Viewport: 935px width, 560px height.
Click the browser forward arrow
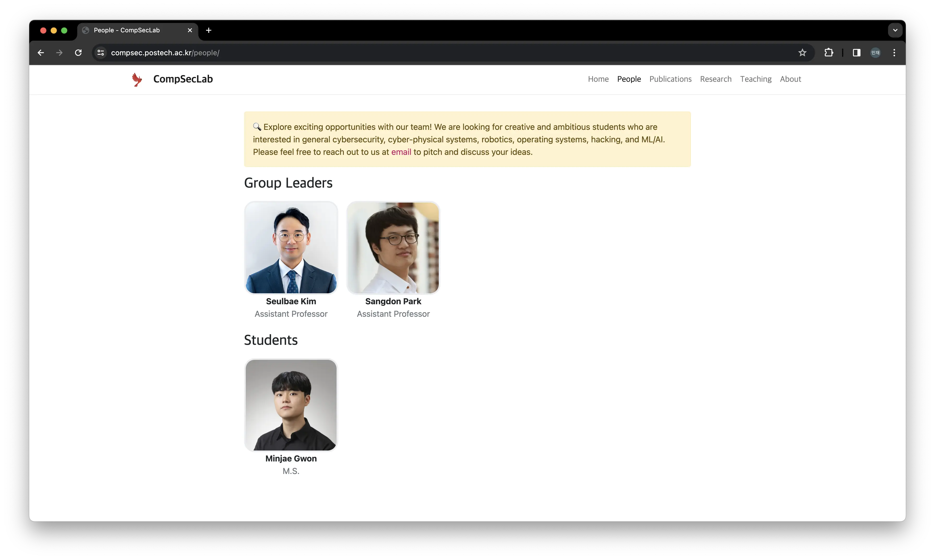(59, 53)
